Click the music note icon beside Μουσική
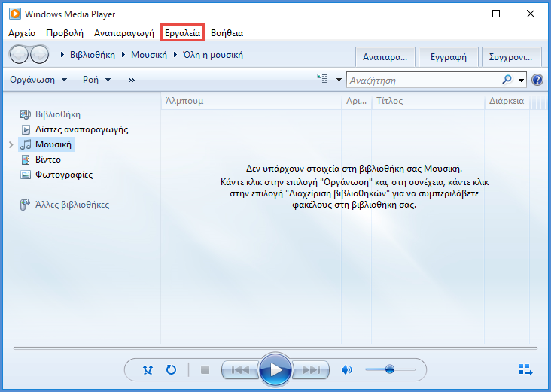This screenshot has height=392, width=551. 26,144
